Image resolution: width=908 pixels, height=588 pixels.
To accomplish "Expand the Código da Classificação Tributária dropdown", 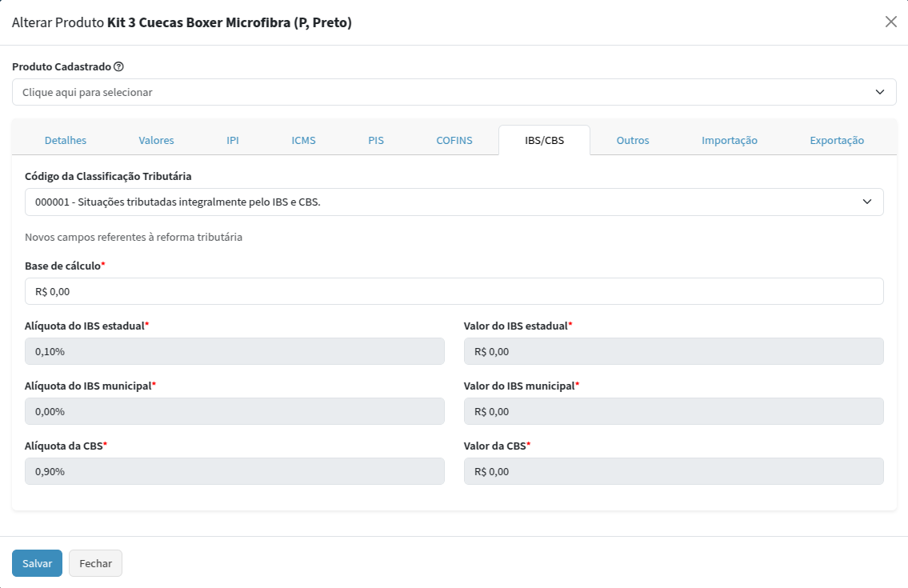I will (454, 202).
